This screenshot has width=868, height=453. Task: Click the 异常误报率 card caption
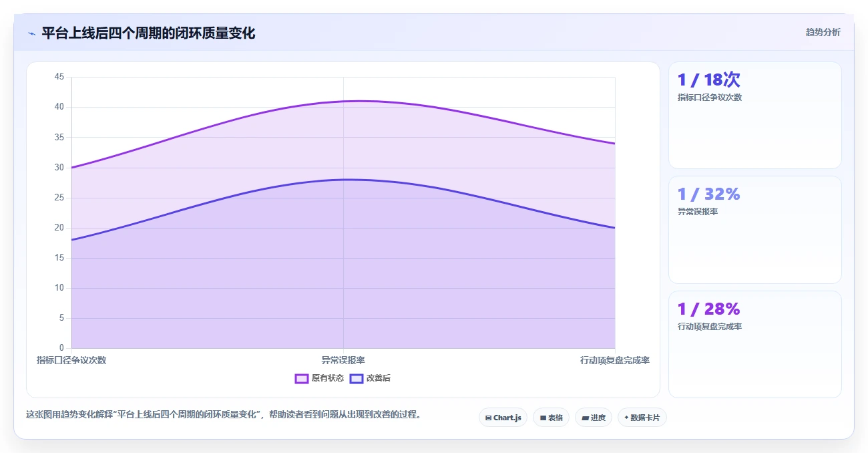click(x=698, y=212)
